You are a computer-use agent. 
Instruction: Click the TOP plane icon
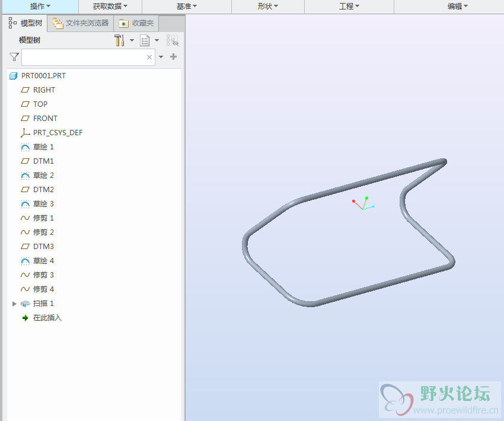click(x=25, y=104)
